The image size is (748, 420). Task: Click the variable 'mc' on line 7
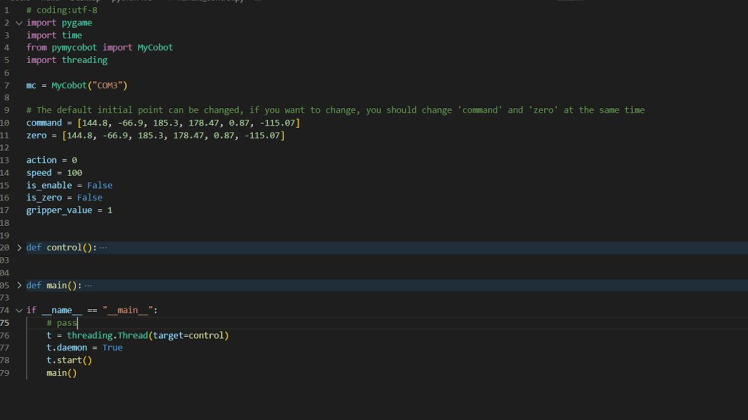pyautogui.click(x=31, y=85)
